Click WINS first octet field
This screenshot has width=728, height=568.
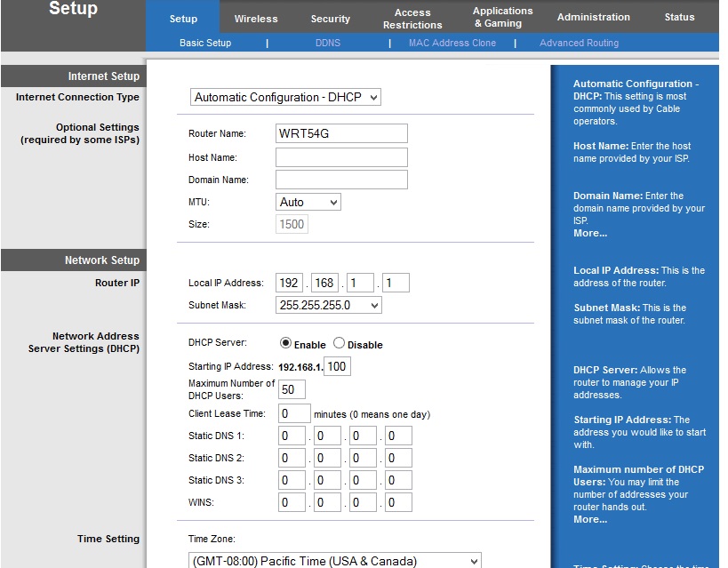tap(292, 502)
